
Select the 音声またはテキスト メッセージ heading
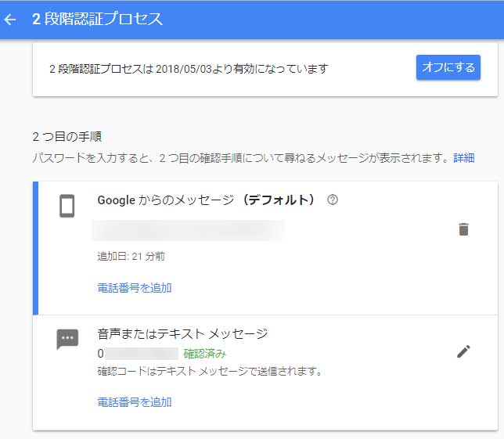point(182,334)
